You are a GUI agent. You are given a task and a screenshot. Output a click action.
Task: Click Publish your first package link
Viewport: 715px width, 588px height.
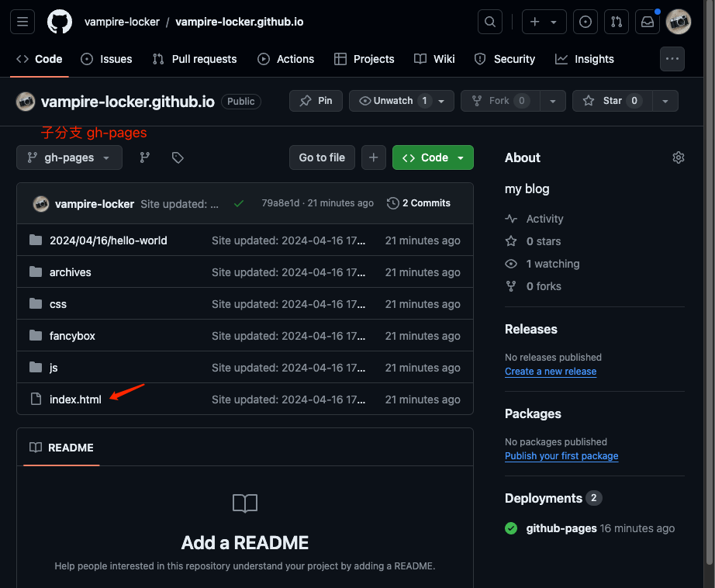(561, 455)
